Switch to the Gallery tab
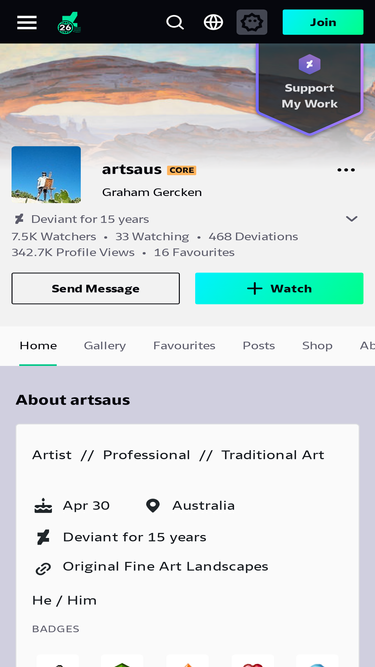This screenshot has width=375, height=667. (105, 345)
